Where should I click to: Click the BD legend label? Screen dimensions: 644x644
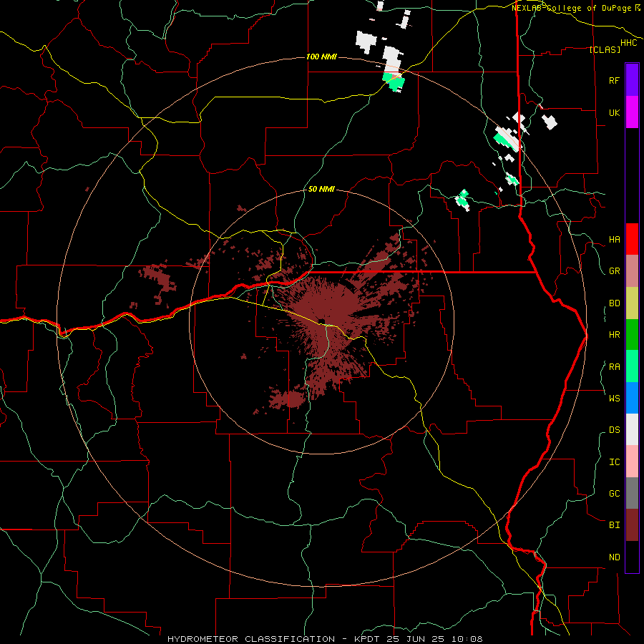click(614, 303)
